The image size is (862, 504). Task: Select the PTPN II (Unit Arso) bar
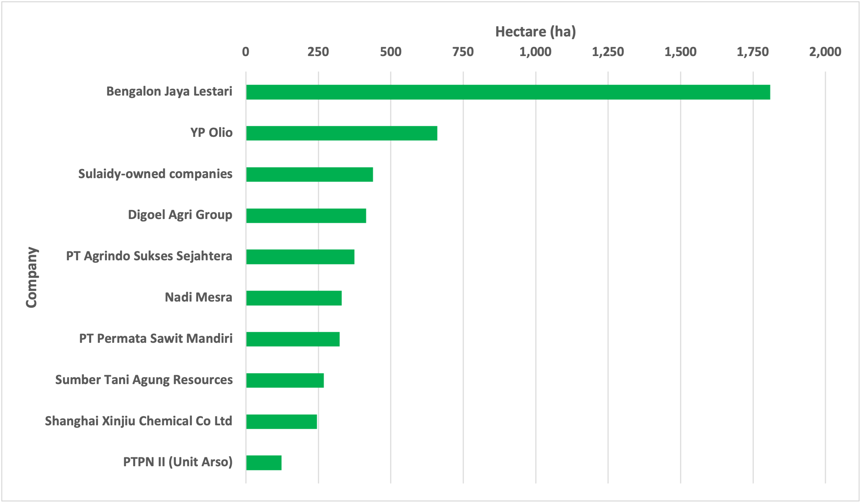(264, 463)
